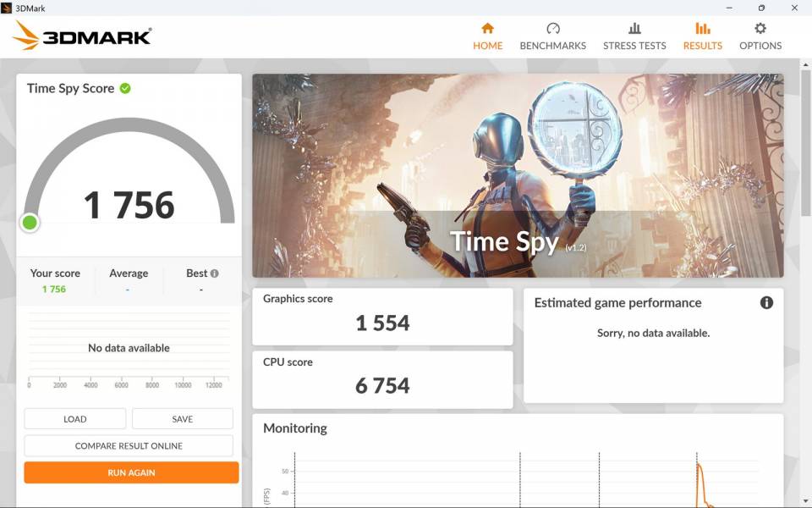Open Options via the gear icon
The image size is (812, 508).
(x=760, y=28)
